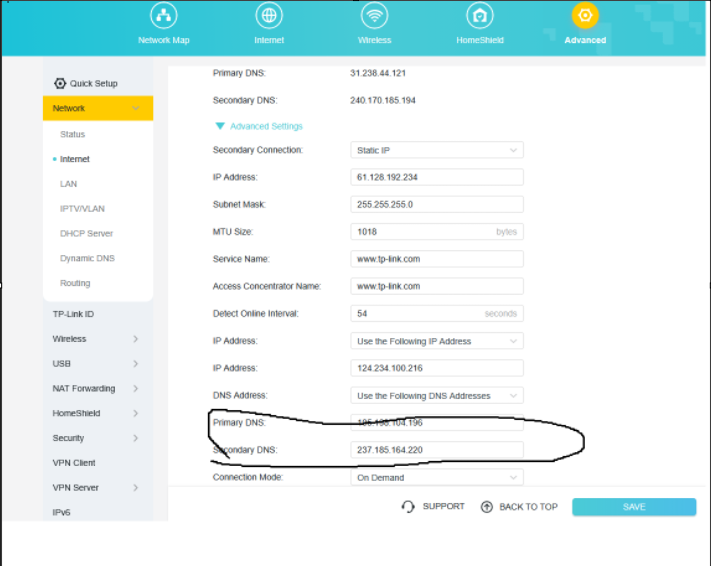Open the Internet globe icon
This screenshot has width=711, height=566.
coord(269,15)
